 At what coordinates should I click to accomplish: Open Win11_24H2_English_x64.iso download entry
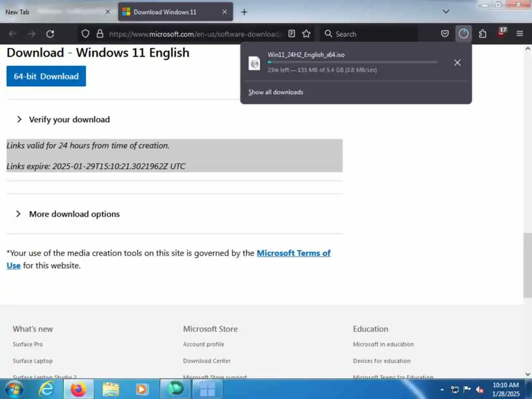tap(346, 62)
